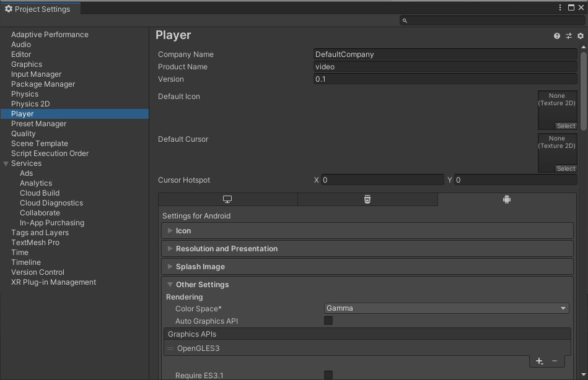Open Preset Manager settings
Image resolution: width=588 pixels, height=380 pixels.
coord(38,124)
